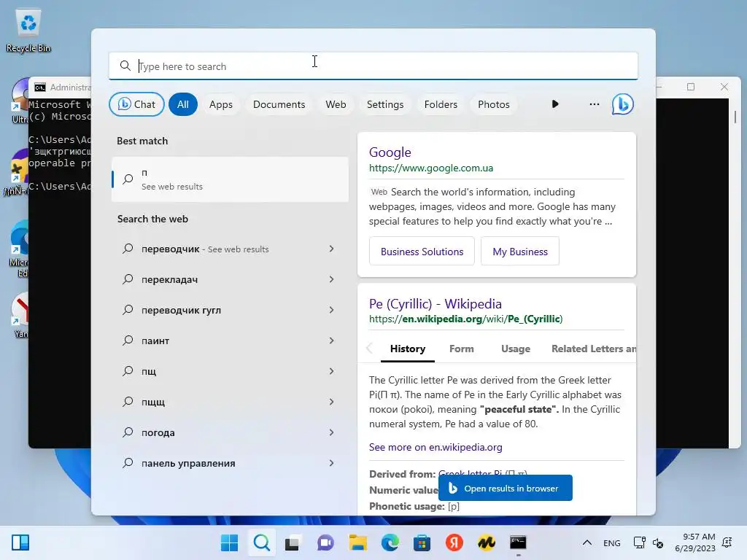Open the Chat (Teams) taskbar icon
The image size is (747, 560).
pyautogui.click(x=325, y=542)
